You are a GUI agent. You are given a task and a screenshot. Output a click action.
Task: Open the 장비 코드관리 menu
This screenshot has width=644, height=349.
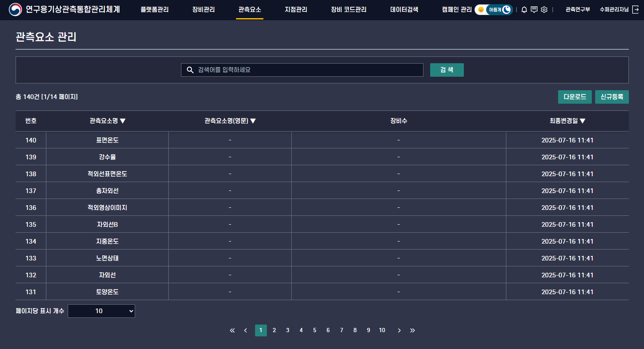[x=349, y=9]
